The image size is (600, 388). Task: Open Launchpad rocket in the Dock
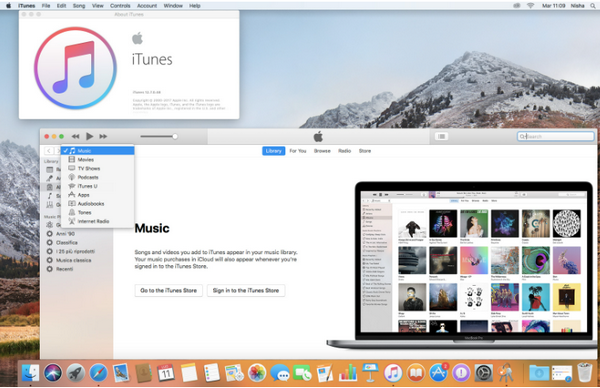(76, 373)
